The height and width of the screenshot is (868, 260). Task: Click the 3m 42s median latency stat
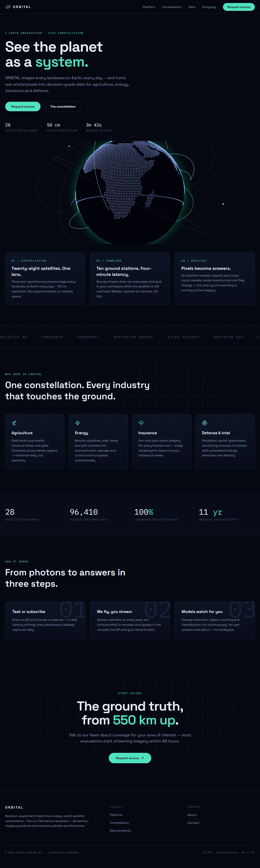pos(99,127)
